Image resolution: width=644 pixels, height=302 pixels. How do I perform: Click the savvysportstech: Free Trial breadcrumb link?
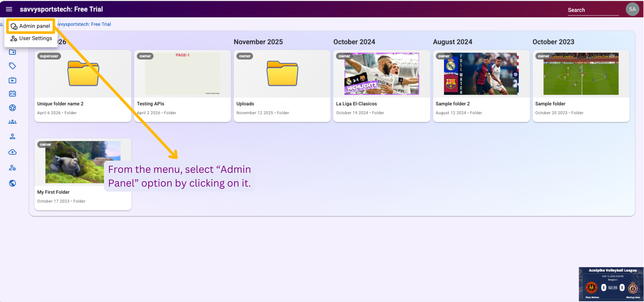[84, 24]
